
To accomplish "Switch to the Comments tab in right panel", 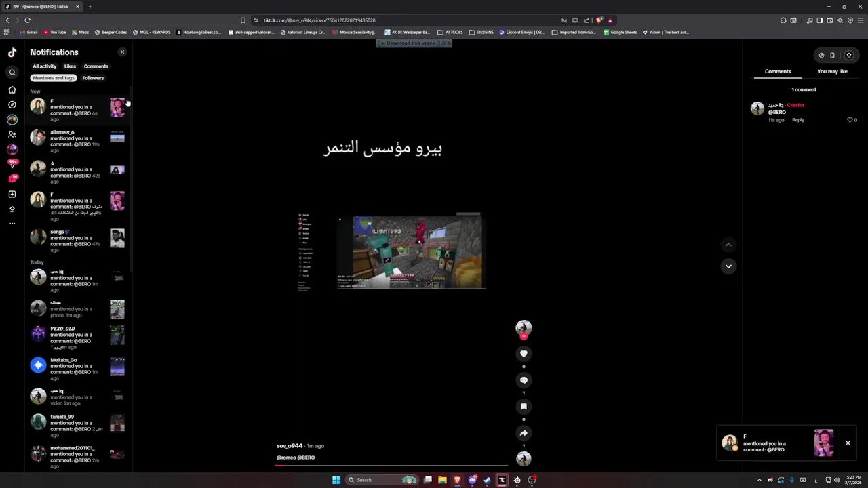I will (778, 71).
